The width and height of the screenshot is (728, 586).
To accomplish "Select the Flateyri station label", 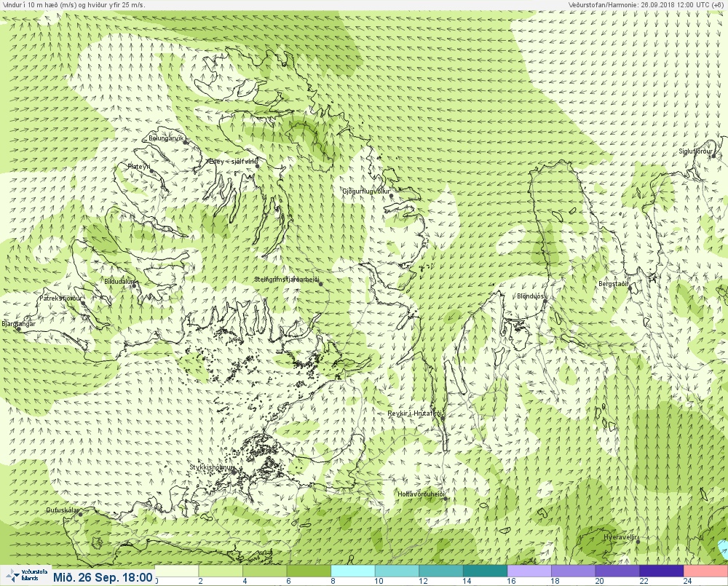I will pos(139,166).
